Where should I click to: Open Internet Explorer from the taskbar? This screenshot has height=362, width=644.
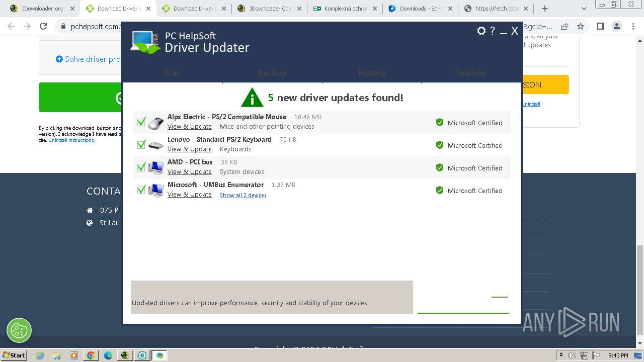coord(40,355)
